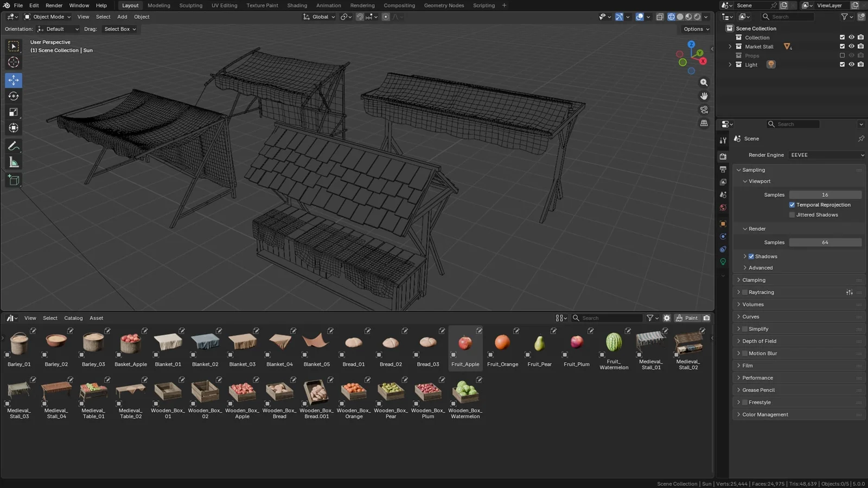Expand the Market Stall collection
The image size is (868, 488).
pos(730,46)
